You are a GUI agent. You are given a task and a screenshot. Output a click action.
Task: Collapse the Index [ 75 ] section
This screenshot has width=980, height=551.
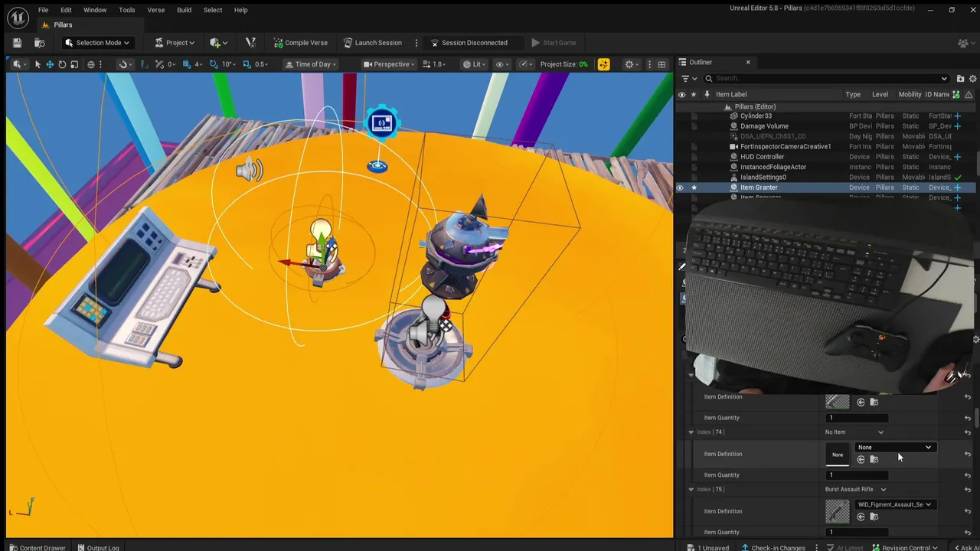(691, 489)
